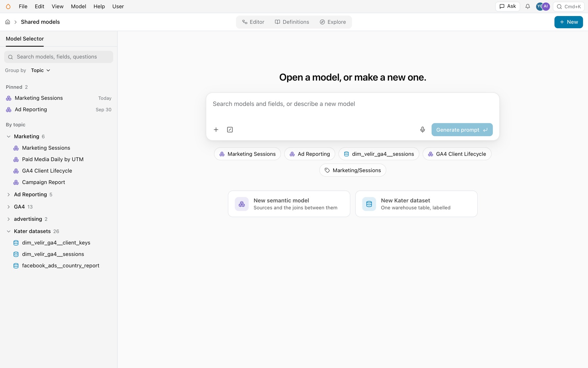Click the dim_velir_ga4__sessions suggestion chip
The image size is (588, 368).
pos(379,154)
